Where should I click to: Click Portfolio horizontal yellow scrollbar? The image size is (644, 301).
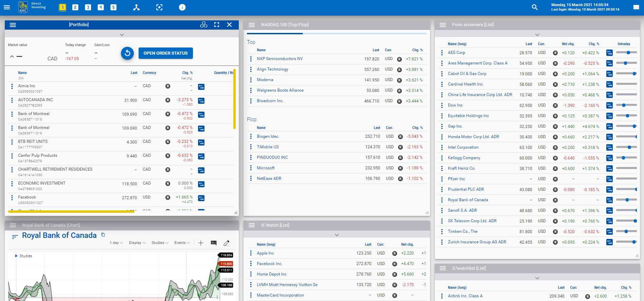pyautogui.click(x=71, y=211)
